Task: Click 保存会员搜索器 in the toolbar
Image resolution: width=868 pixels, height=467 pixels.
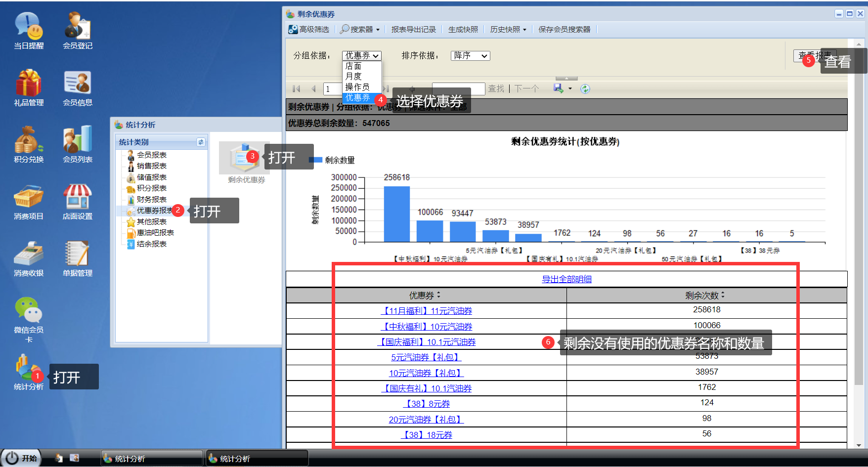Action: point(564,30)
